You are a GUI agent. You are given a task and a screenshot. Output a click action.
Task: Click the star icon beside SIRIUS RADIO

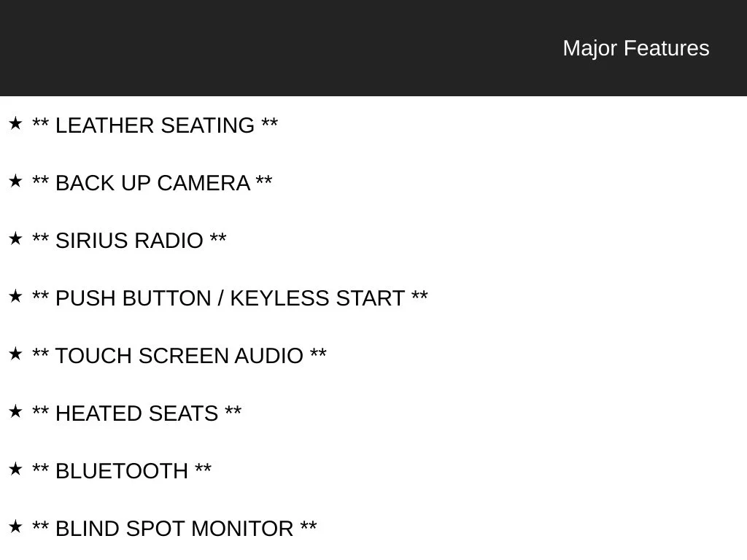click(15, 238)
